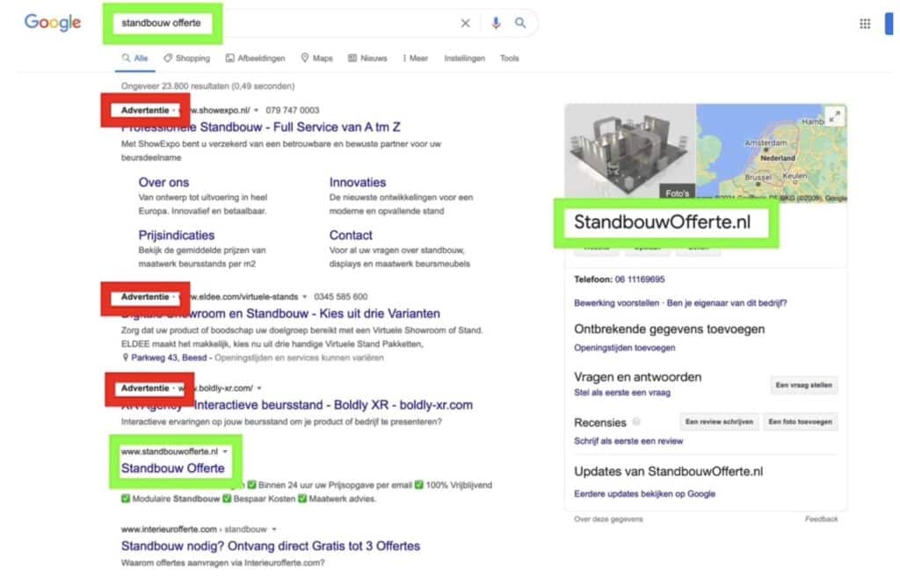Open the Netherlands map thumbnail

click(x=772, y=152)
